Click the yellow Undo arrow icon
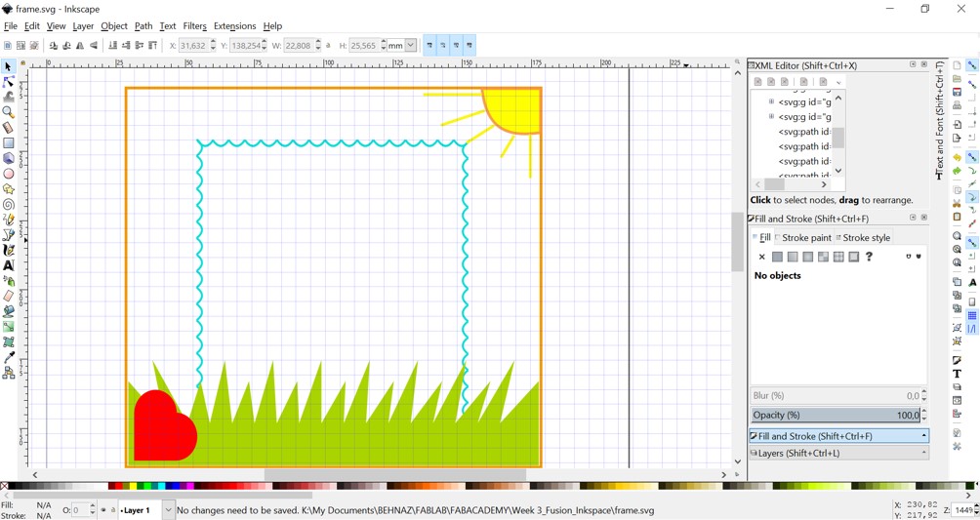 (x=957, y=157)
